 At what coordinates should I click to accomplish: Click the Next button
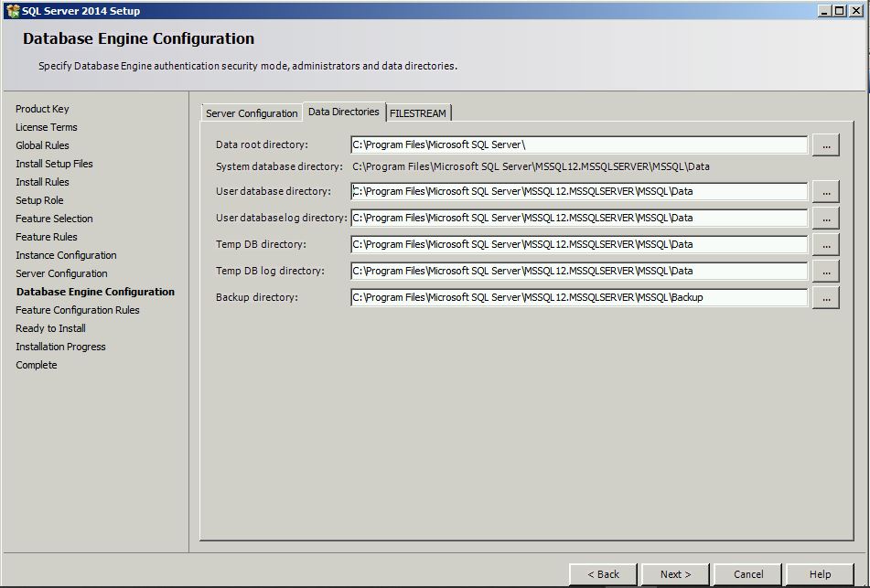coord(675,574)
